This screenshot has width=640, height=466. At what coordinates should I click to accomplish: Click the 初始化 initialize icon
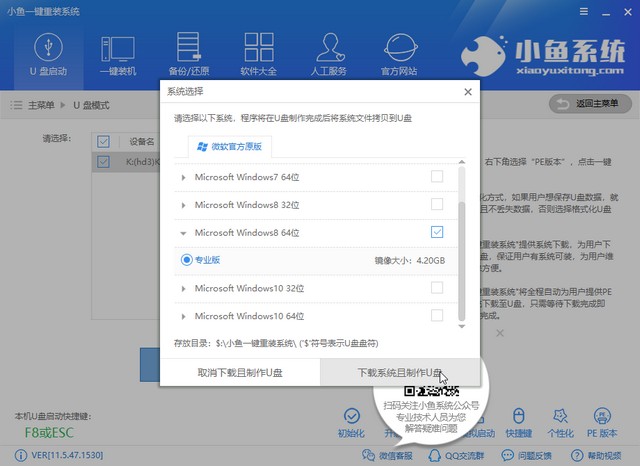(x=350, y=420)
